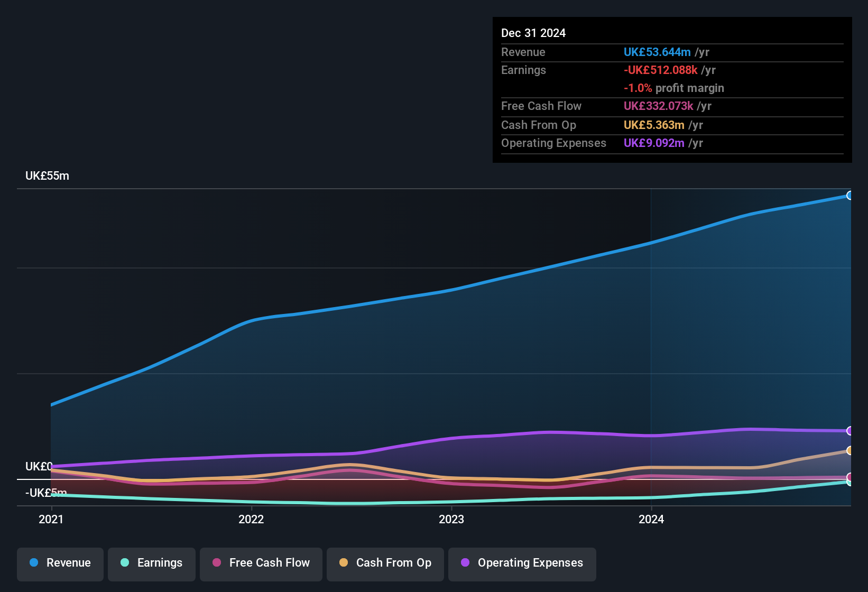Click the UK£53.644m revenue value
The width and height of the screenshot is (868, 592).
tap(657, 52)
